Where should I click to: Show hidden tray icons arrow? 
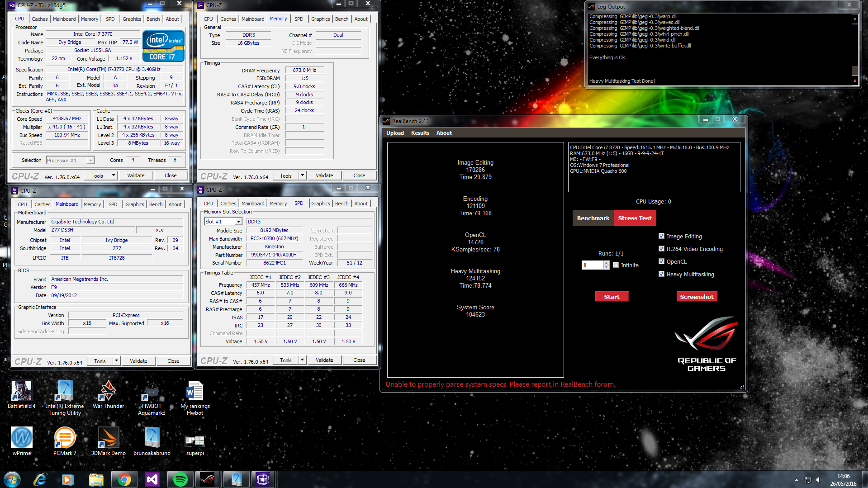pos(797,480)
